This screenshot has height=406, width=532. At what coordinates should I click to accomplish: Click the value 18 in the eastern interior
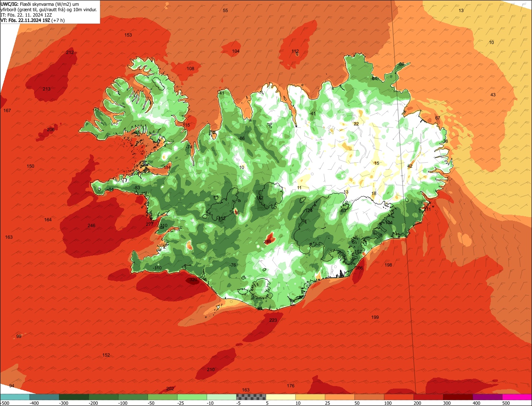pyautogui.click(x=374, y=193)
